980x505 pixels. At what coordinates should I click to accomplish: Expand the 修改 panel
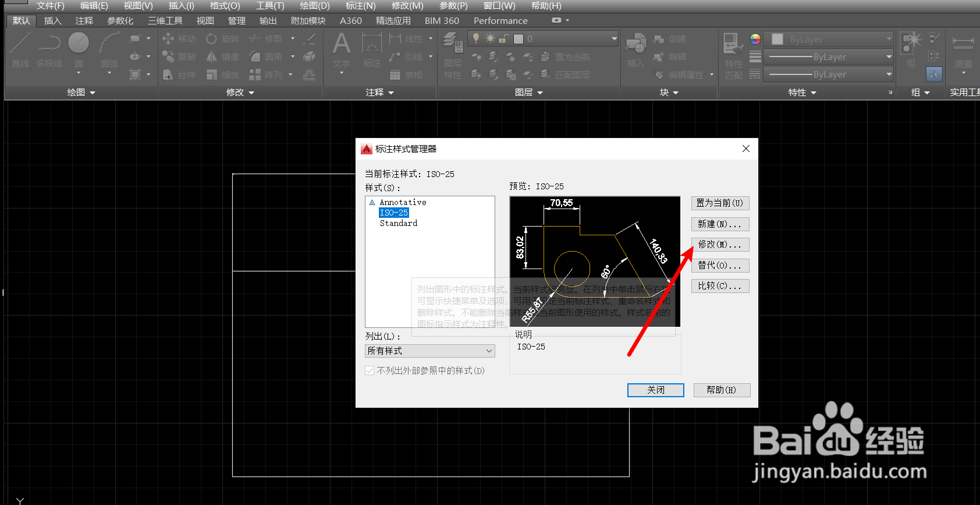240,92
